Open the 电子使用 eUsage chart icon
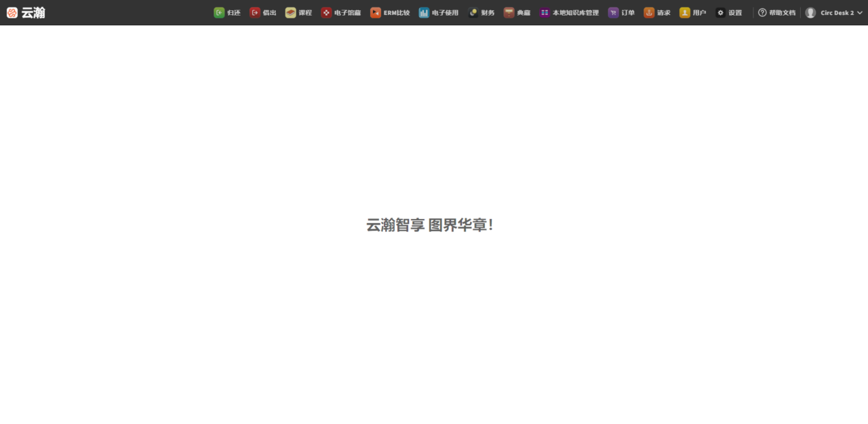The width and height of the screenshot is (868, 424). (424, 12)
